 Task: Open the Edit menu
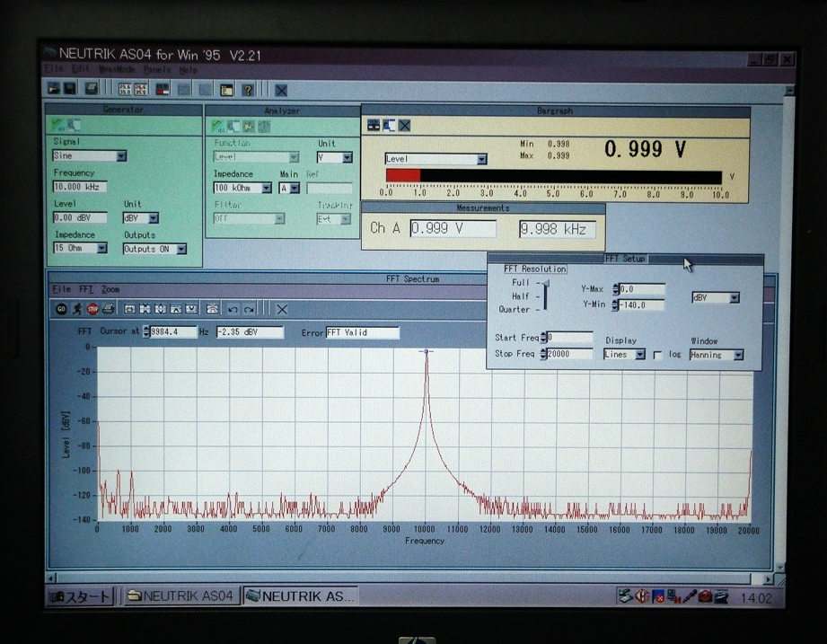[x=81, y=68]
